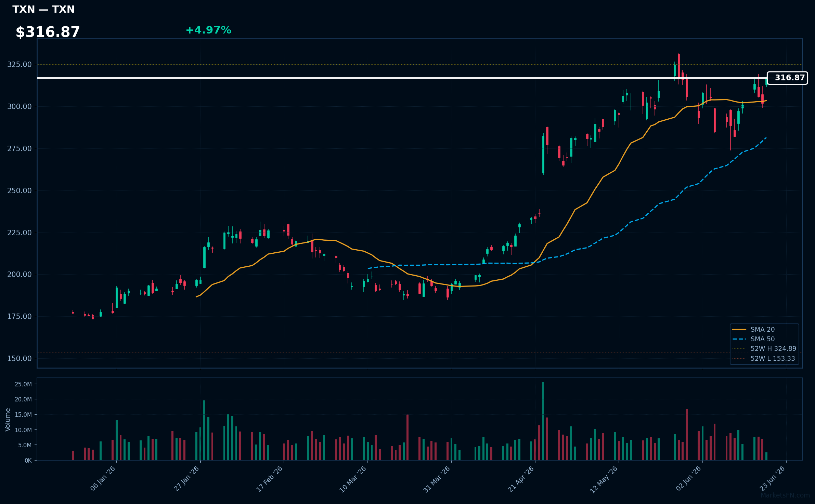Click the 02 Jun '26 date label
Viewport: 815px width, 504px height.
(x=689, y=478)
